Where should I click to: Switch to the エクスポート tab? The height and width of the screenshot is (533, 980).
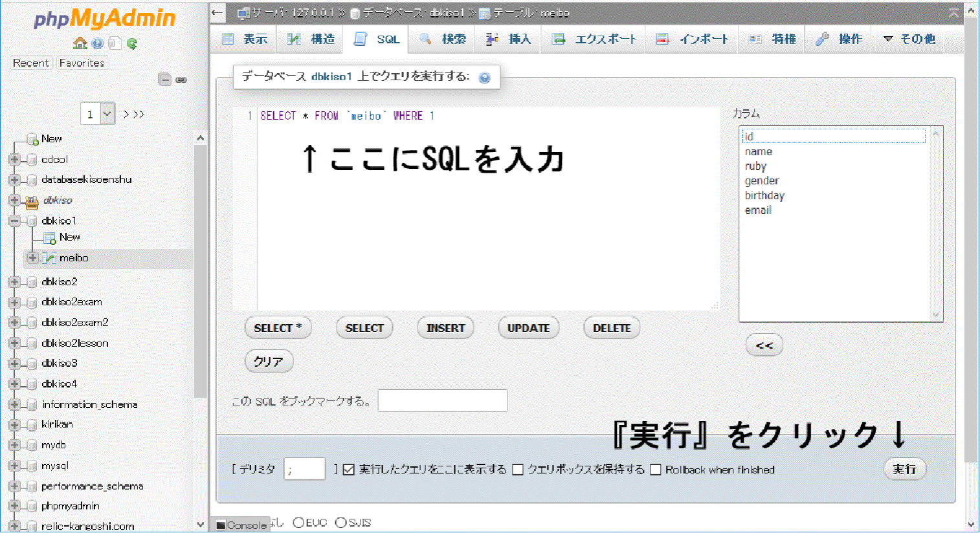pos(595,39)
